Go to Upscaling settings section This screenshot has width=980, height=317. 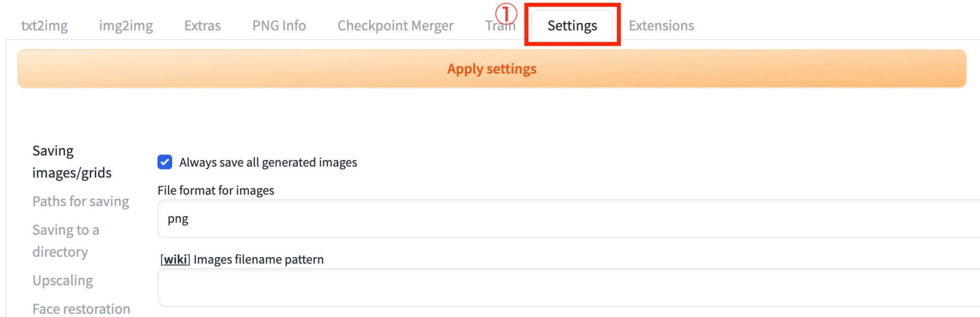[x=63, y=280]
